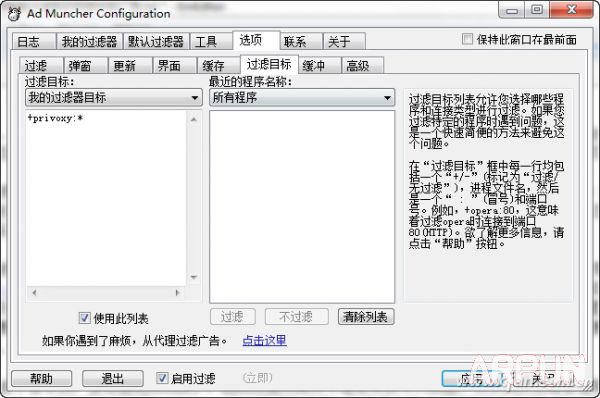Open the 关于 tab

[344, 41]
